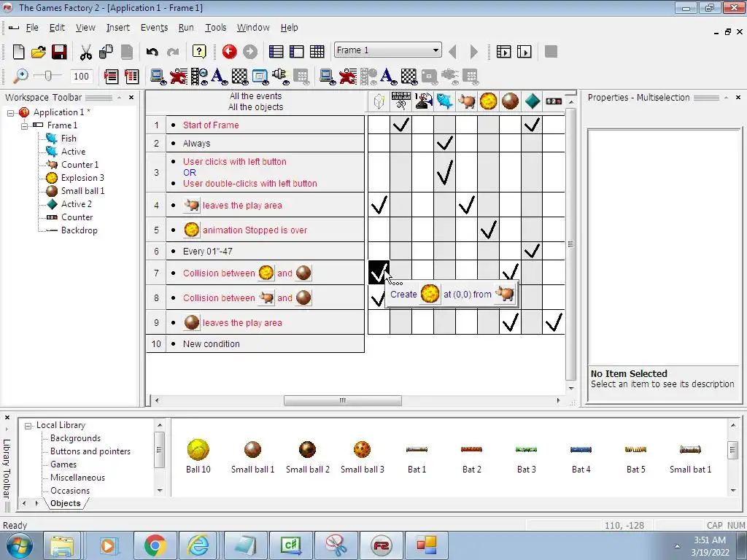
Task: Open contextual help with the question mark icon
Action: [x=199, y=52]
